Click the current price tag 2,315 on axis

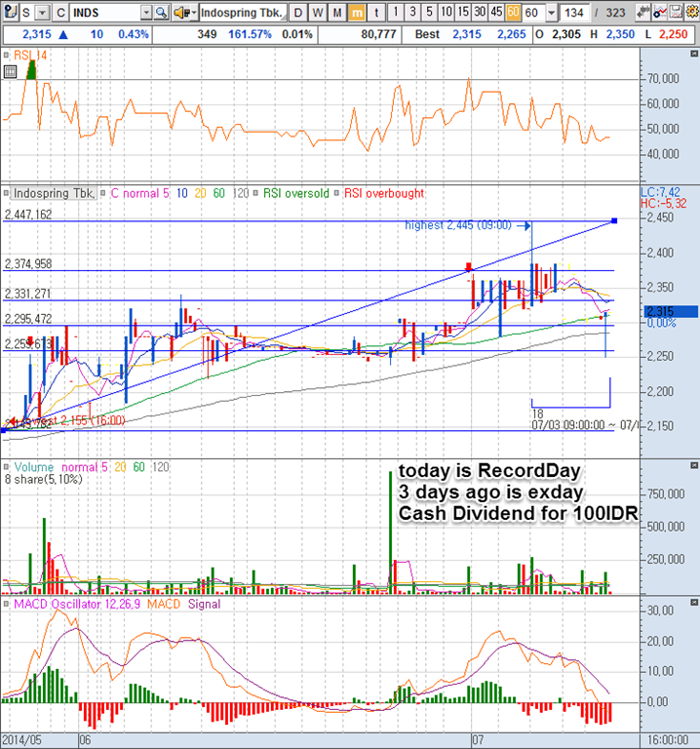(671, 312)
